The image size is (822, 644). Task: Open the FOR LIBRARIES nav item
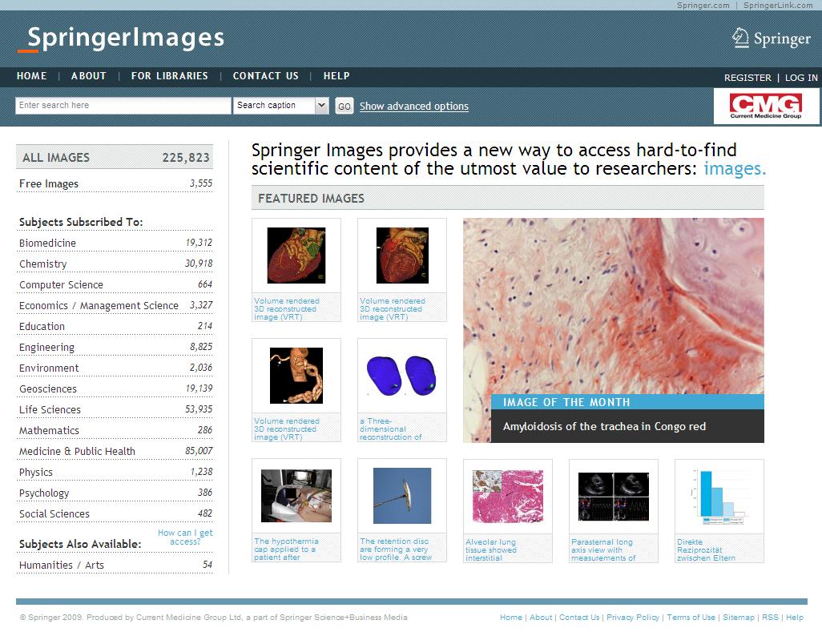point(169,76)
